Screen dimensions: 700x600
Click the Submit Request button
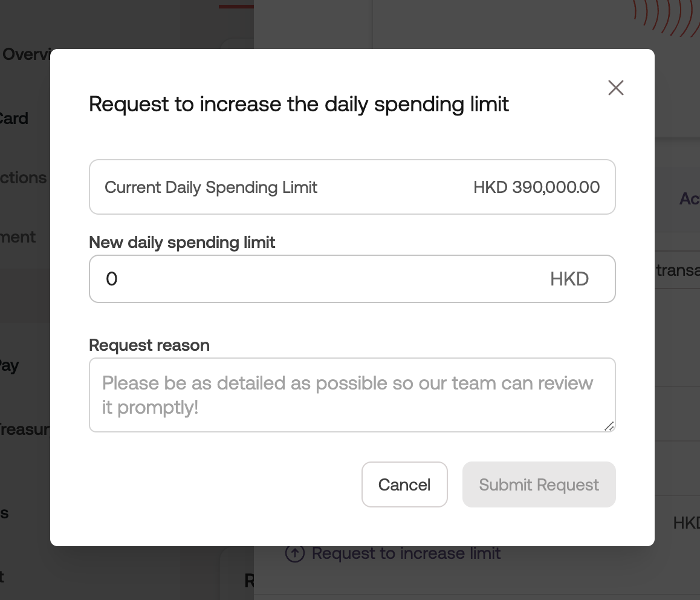tap(539, 484)
